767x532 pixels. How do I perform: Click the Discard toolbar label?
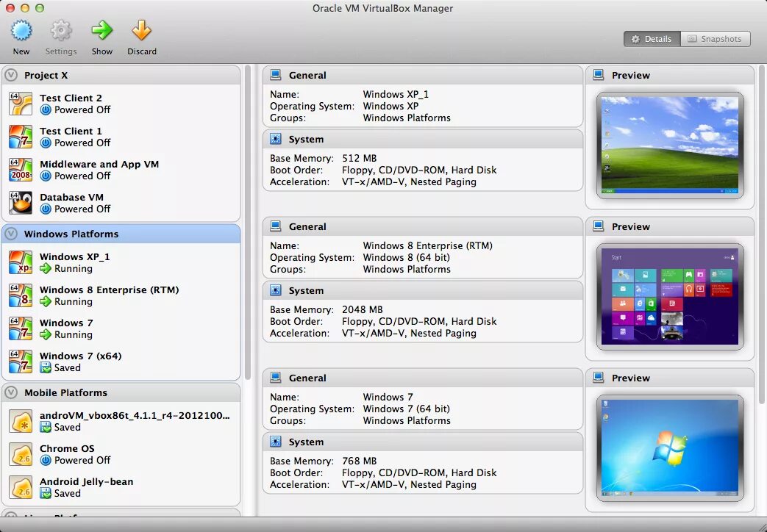point(142,51)
